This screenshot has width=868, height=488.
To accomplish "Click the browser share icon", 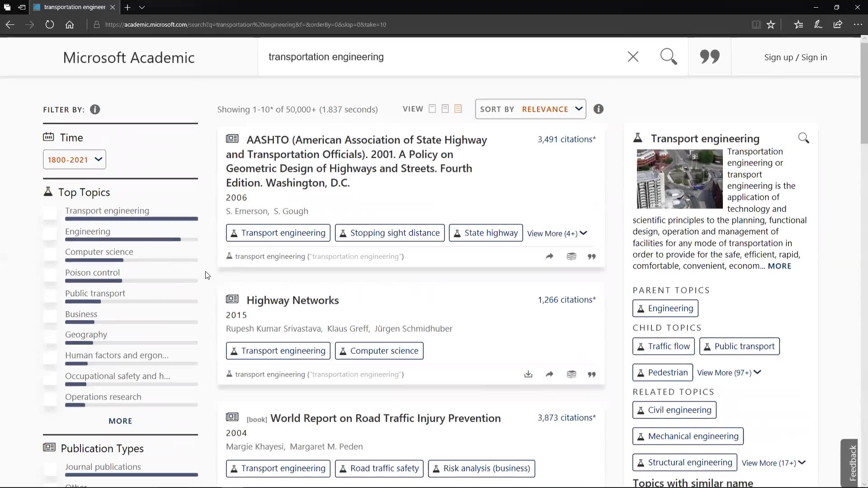I will pyautogui.click(x=838, y=24).
